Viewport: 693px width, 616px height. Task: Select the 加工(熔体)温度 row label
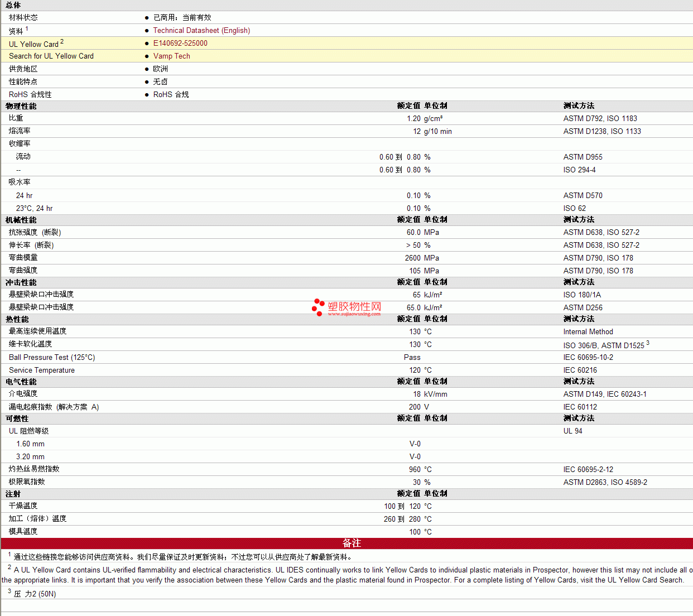point(37,519)
